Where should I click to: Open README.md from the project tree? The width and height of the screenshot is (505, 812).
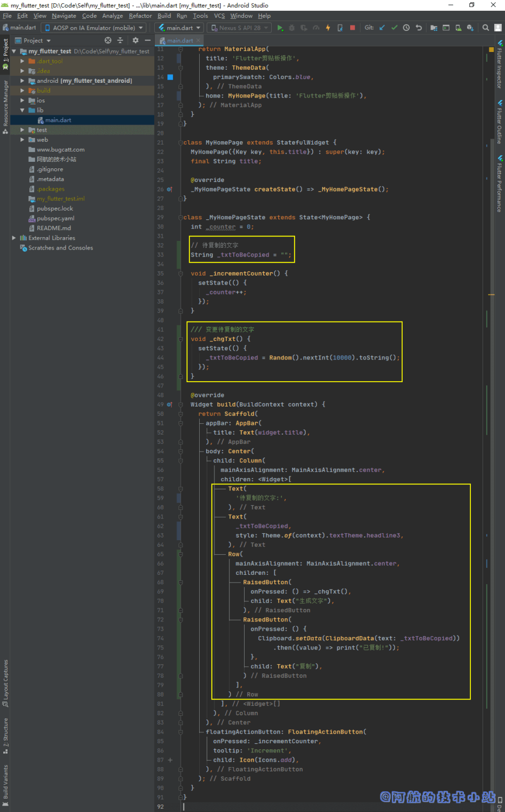click(54, 228)
